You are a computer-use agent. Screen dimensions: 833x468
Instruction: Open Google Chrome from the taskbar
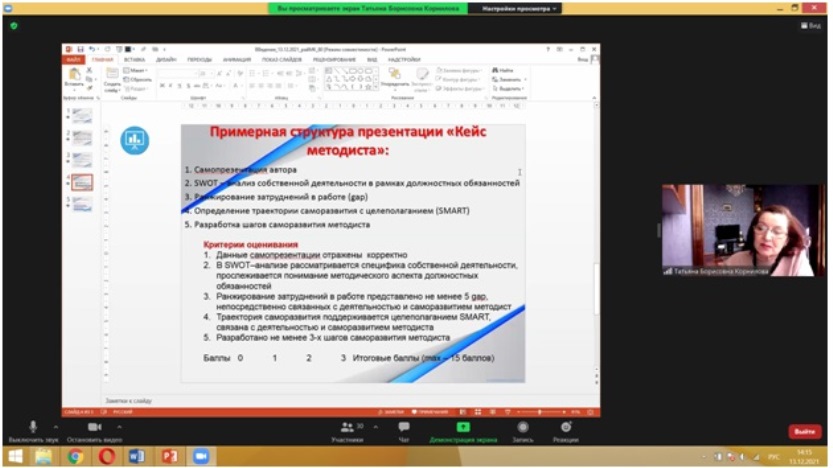coord(75,456)
